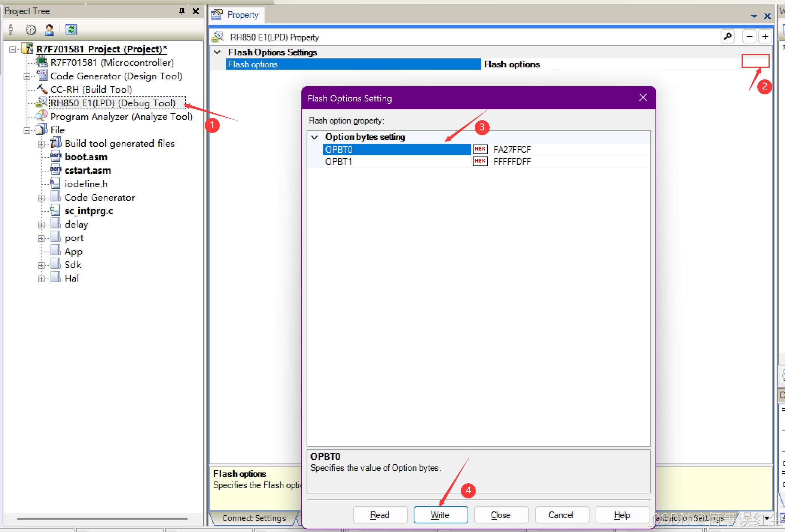Toggle HEX format icon beside OPBT0 value
The width and height of the screenshot is (785, 532).
[x=480, y=149]
